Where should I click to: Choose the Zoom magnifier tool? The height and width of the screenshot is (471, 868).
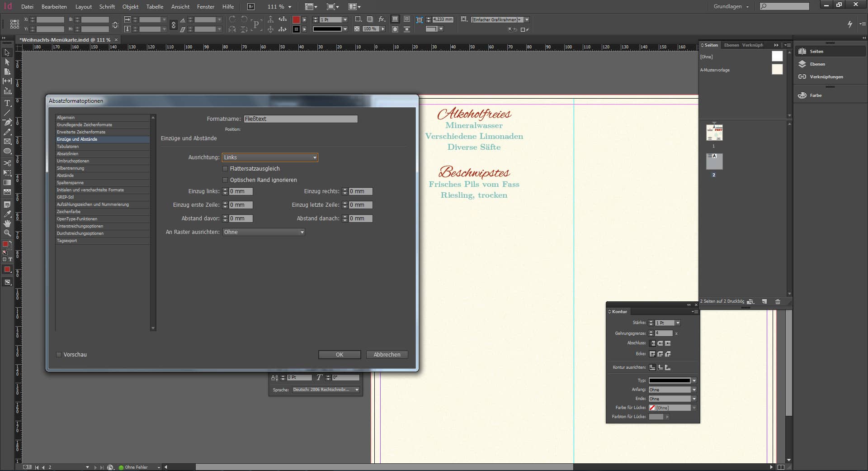tap(7, 233)
